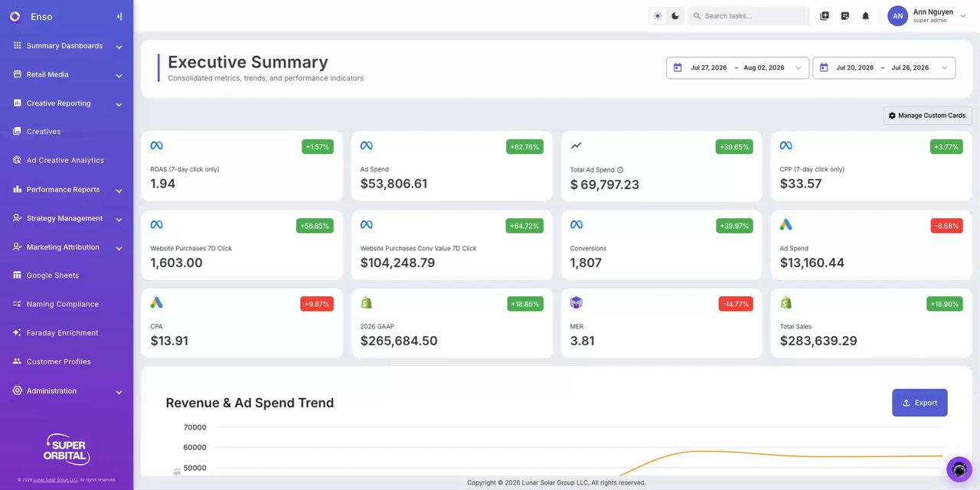Export the Revenue & Ad Spend Trend
This screenshot has width=980, height=490.
point(920,403)
